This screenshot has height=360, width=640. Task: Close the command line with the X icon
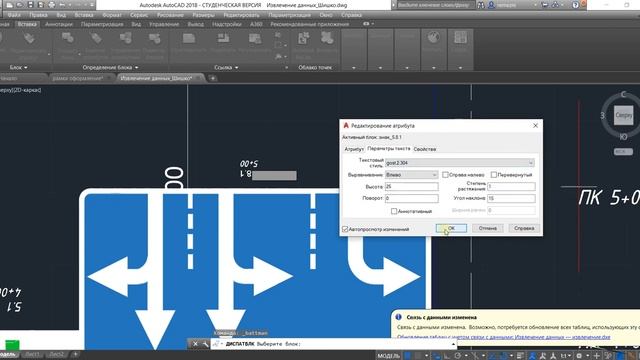click(x=195, y=344)
